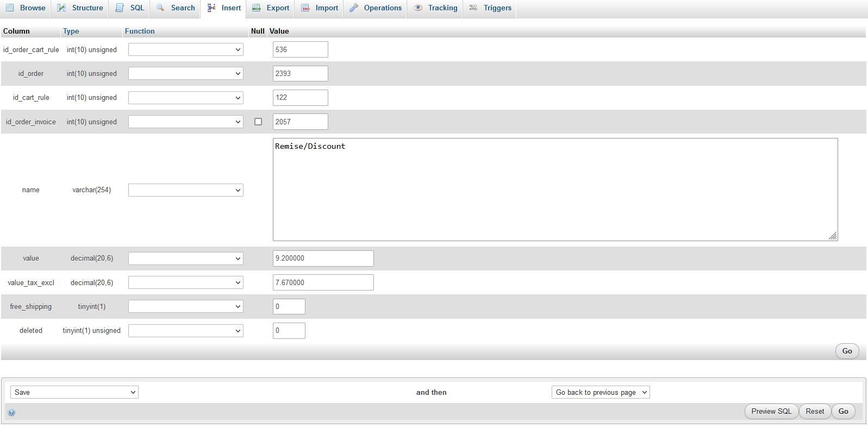
Task: Click the Structure tab icon
Action: [x=61, y=8]
